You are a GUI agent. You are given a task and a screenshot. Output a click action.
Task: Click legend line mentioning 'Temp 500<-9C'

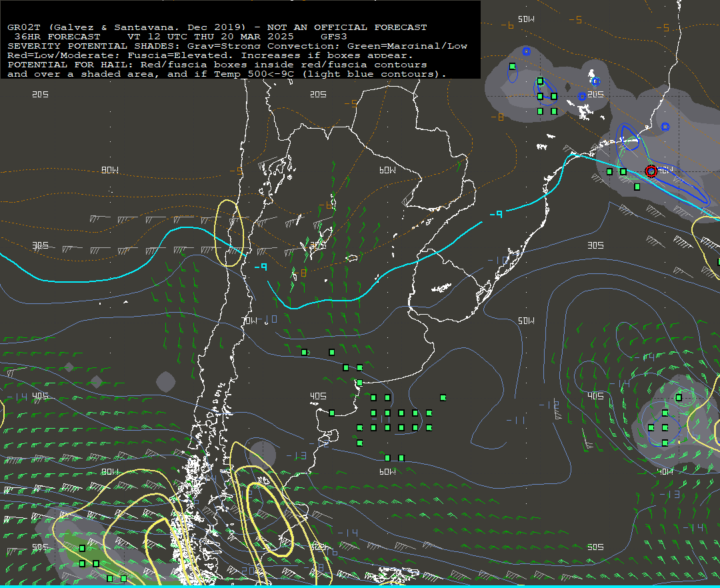227,74
